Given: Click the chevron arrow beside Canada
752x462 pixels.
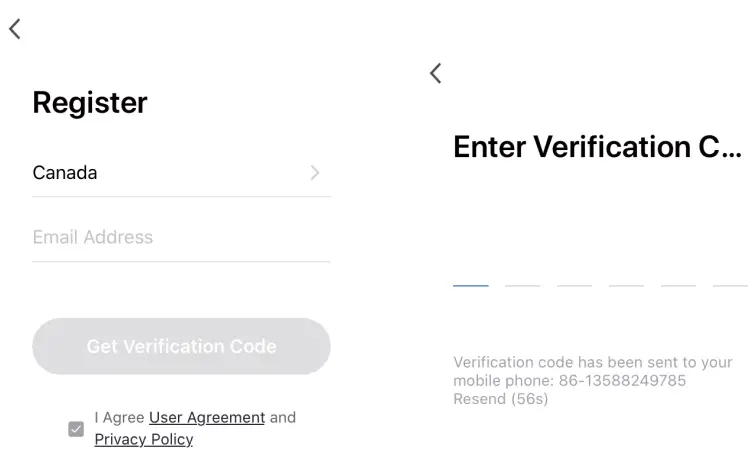Looking at the screenshot, I should coord(315,173).
